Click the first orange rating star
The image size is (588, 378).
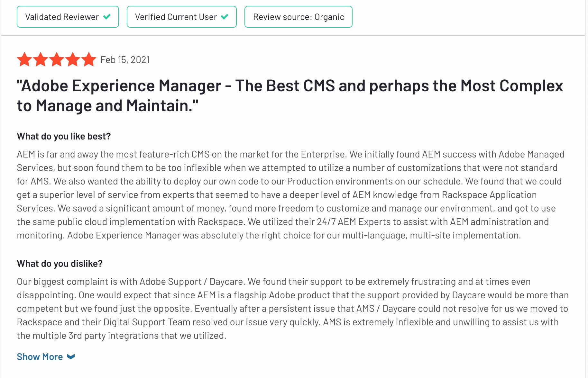[x=24, y=59]
